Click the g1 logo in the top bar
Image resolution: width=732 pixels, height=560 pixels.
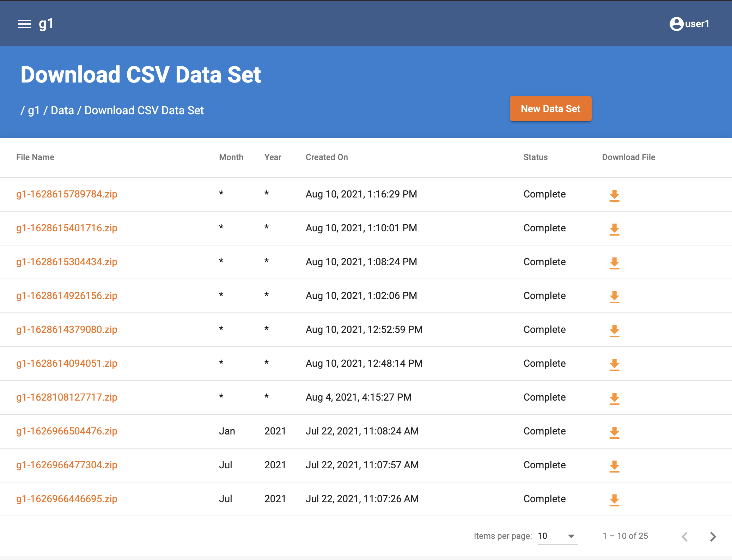tap(47, 24)
